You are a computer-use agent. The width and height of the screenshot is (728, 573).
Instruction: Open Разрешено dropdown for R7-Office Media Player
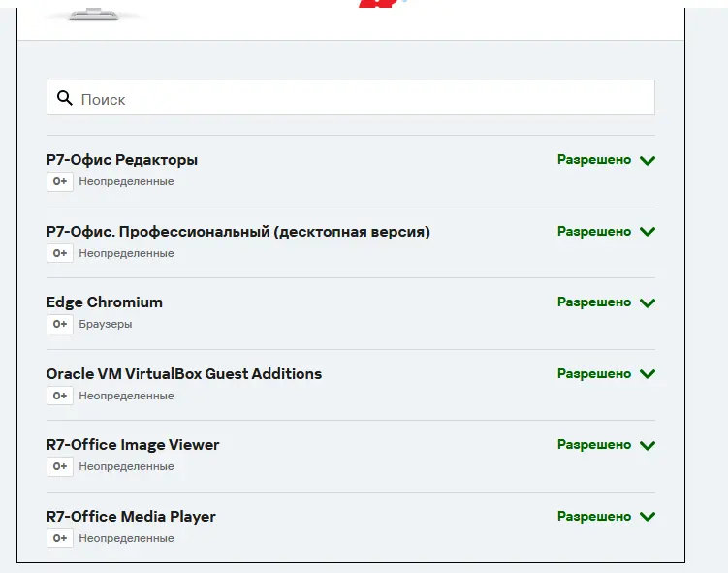(x=594, y=517)
